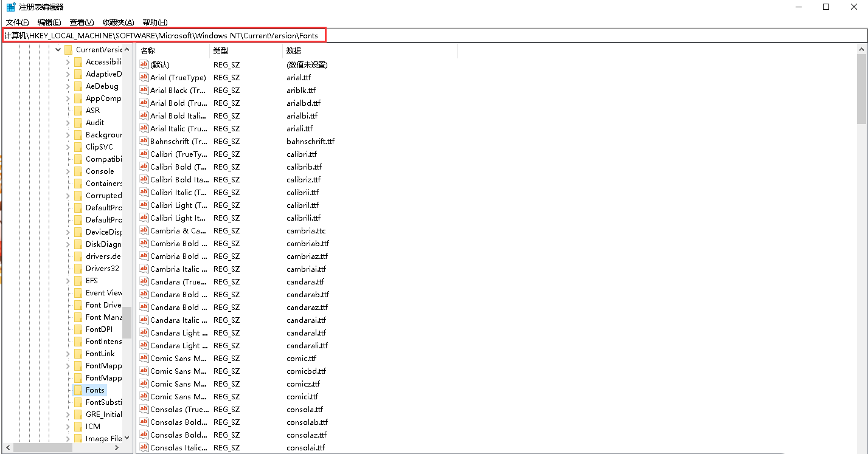868x454 pixels.
Task: Click the string icon of Arial (TrueType)
Action: [x=144, y=77]
